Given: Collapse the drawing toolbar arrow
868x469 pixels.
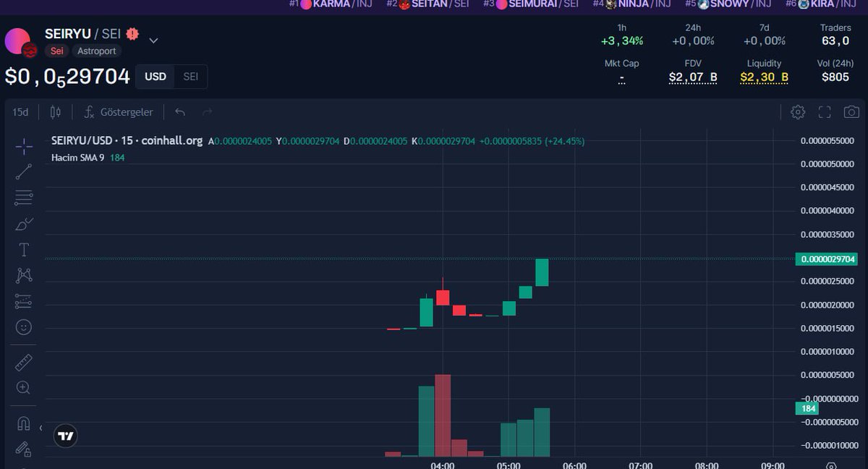Looking at the screenshot, I should coord(41,428).
